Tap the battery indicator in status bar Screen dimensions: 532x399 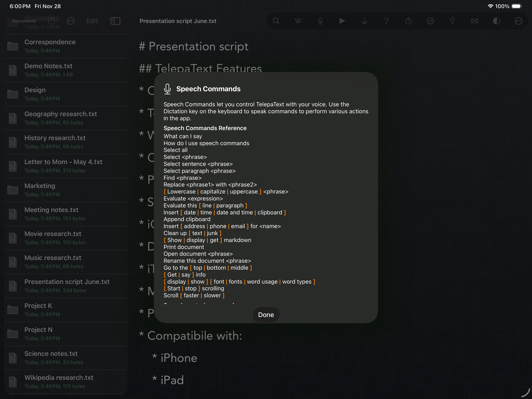coord(516,6)
